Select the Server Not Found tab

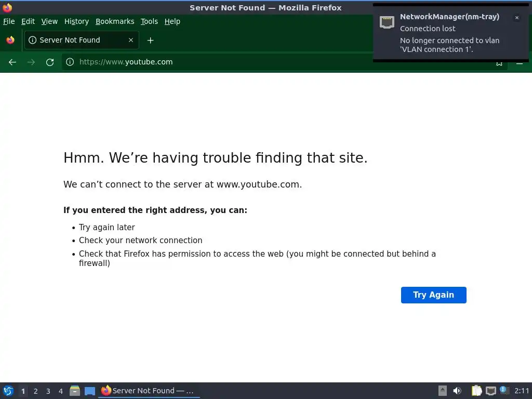(82, 40)
